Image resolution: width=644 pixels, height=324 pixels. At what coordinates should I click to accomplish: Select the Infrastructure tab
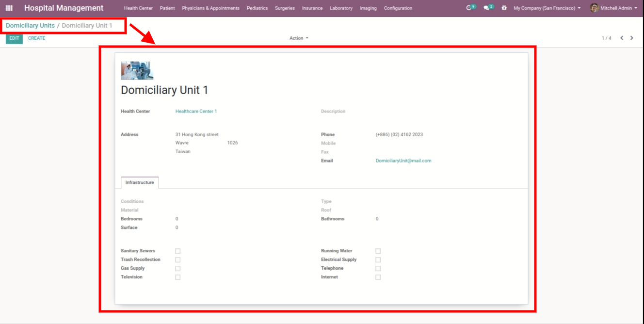[140, 183]
